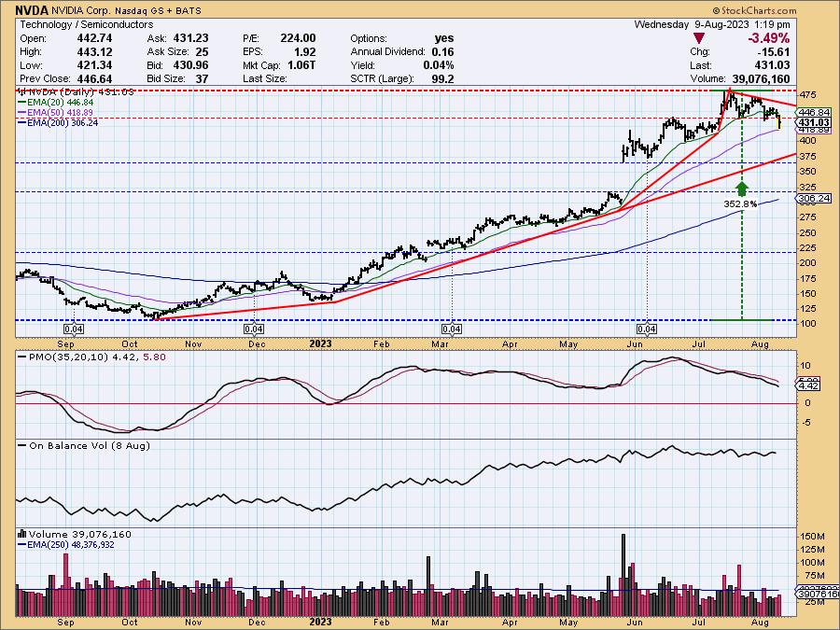Click the 0.04 dividend marker near Mar

tap(452, 329)
